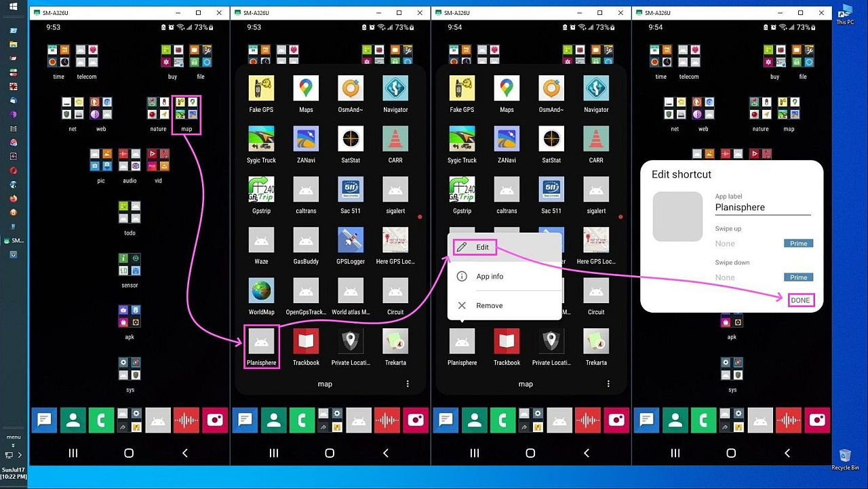Open the pic folder on home screen
The width and height of the screenshot is (868, 489).
click(101, 160)
